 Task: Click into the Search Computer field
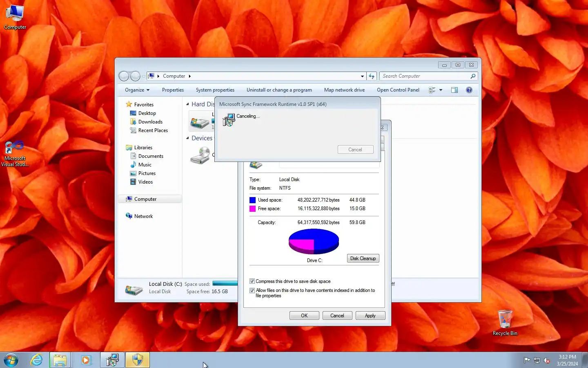(425, 76)
